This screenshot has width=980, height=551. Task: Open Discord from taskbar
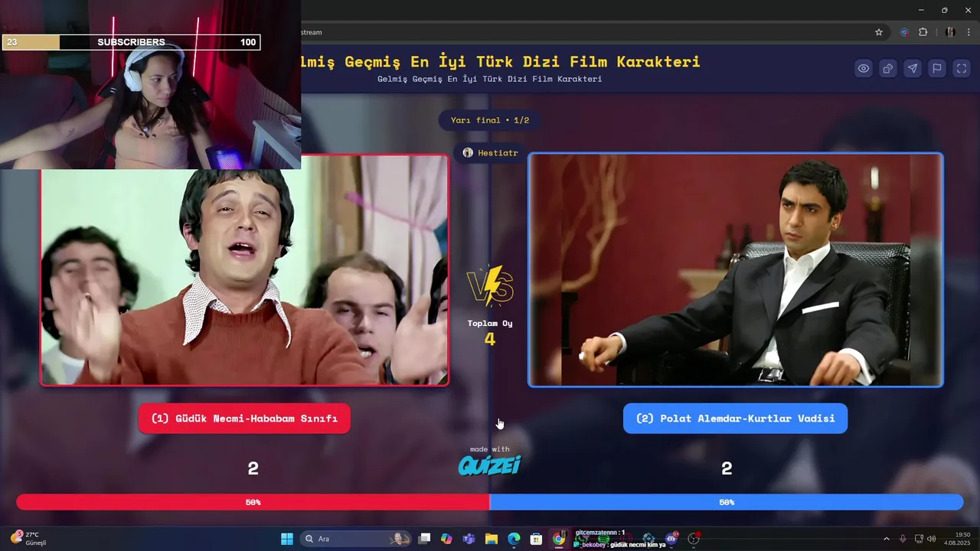click(671, 539)
